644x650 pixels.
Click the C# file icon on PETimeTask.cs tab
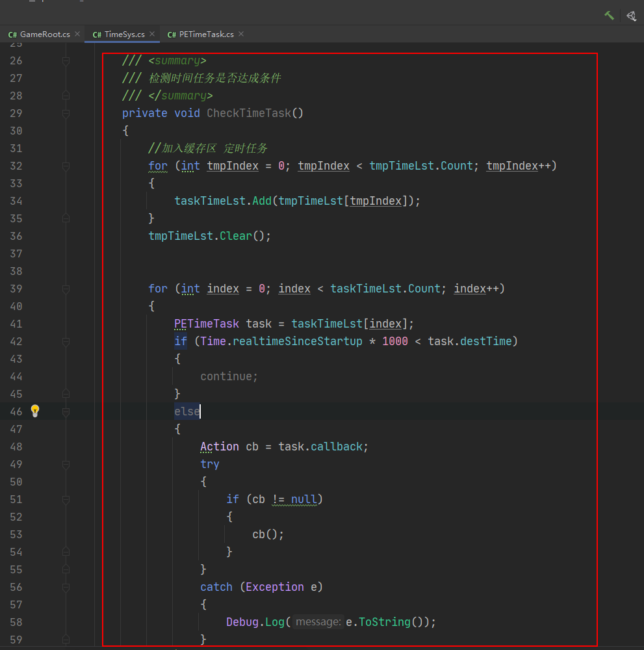pos(172,34)
